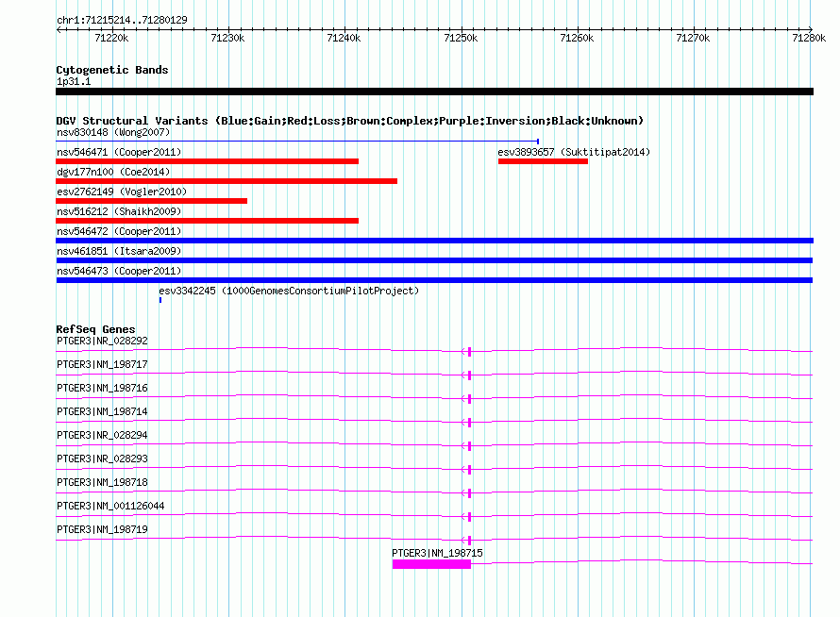Select the dgv177n100 red loss bar
Screen dimensions: 840x617
(227, 181)
